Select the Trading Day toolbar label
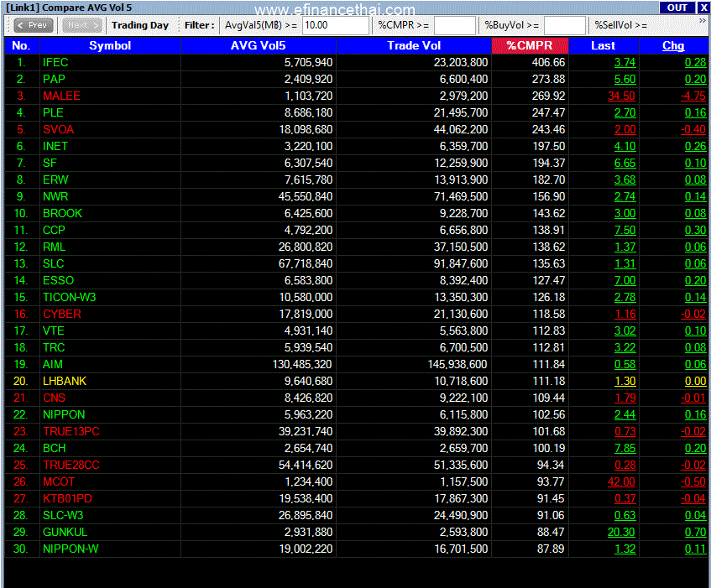 click(x=140, y=25)
